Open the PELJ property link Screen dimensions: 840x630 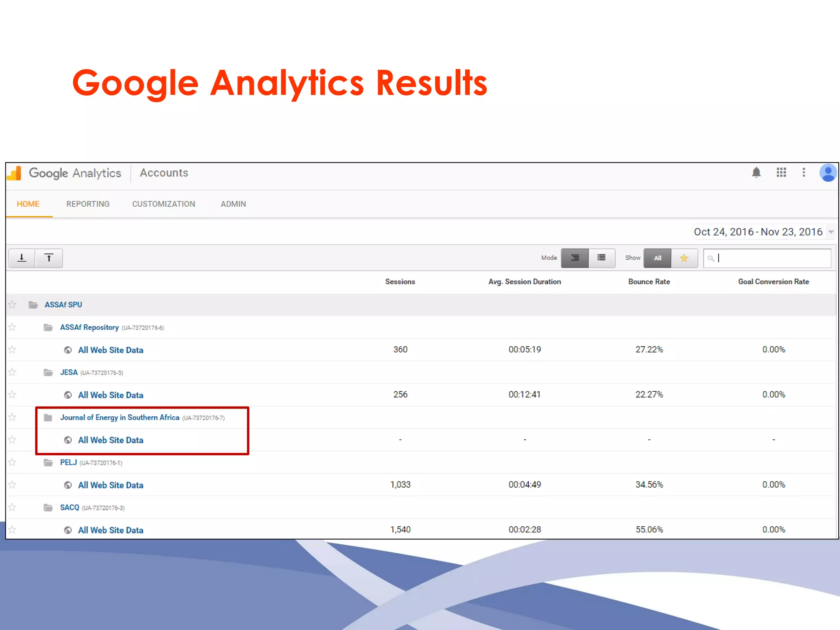point(68,463)
